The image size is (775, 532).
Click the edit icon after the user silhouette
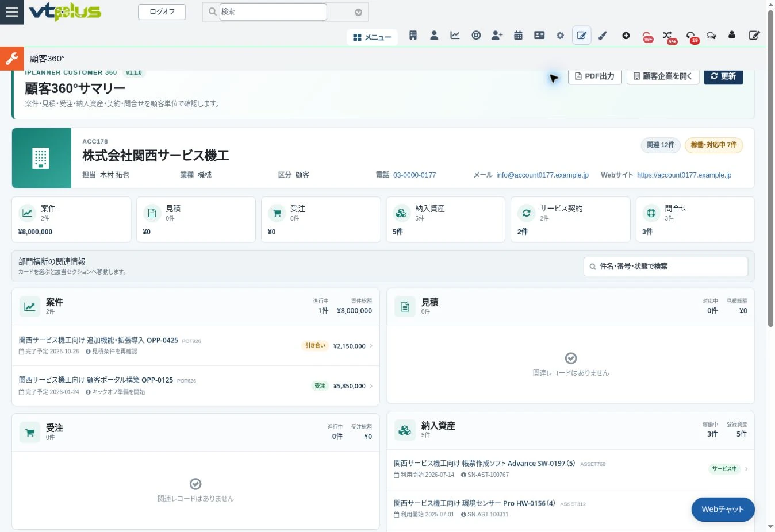tap(754, 36)
